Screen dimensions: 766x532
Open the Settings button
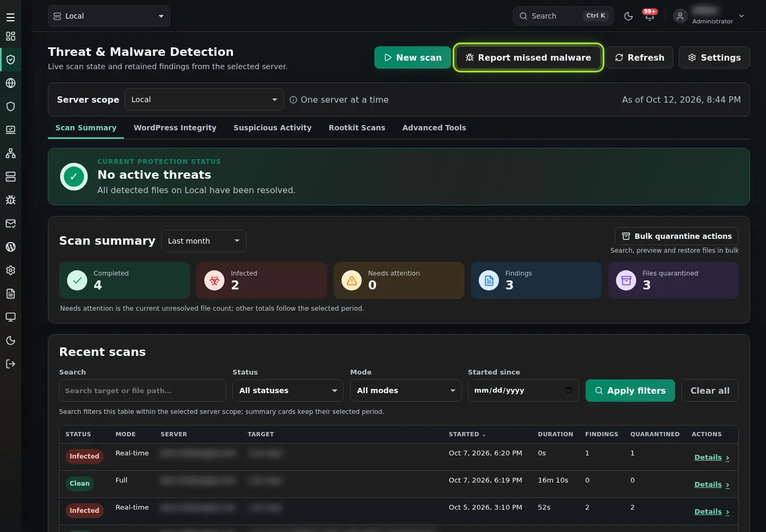coord(714,57)
